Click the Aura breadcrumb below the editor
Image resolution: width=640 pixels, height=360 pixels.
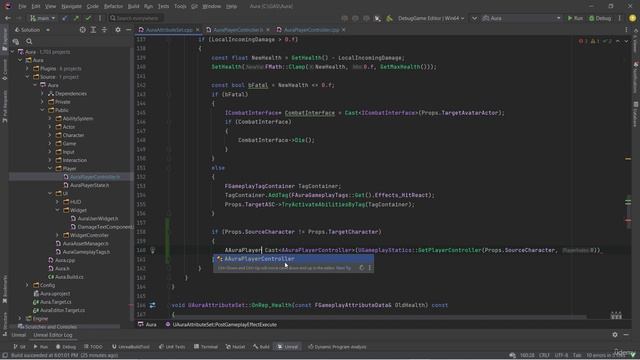(147, 324)
